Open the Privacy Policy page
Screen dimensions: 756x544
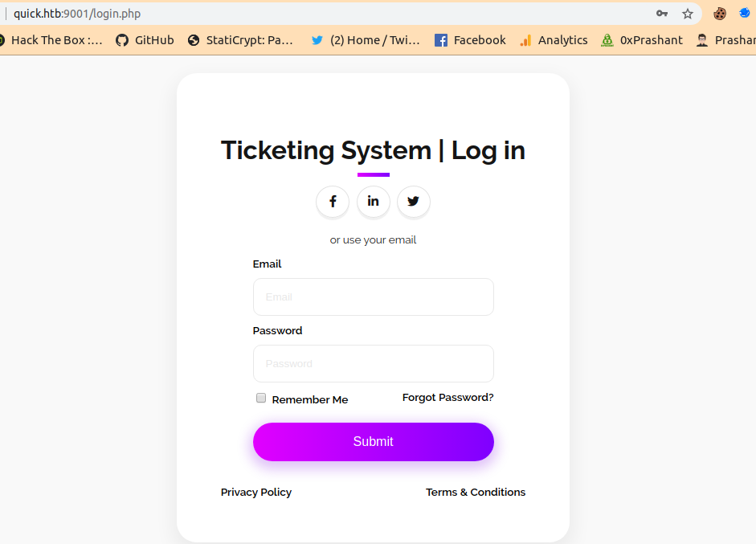click(x=255, y=492)
